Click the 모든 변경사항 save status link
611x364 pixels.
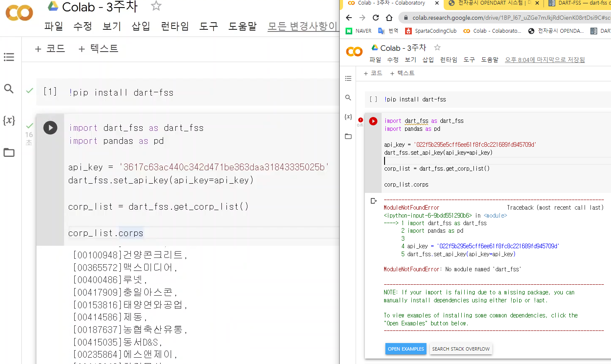point(303,26)
